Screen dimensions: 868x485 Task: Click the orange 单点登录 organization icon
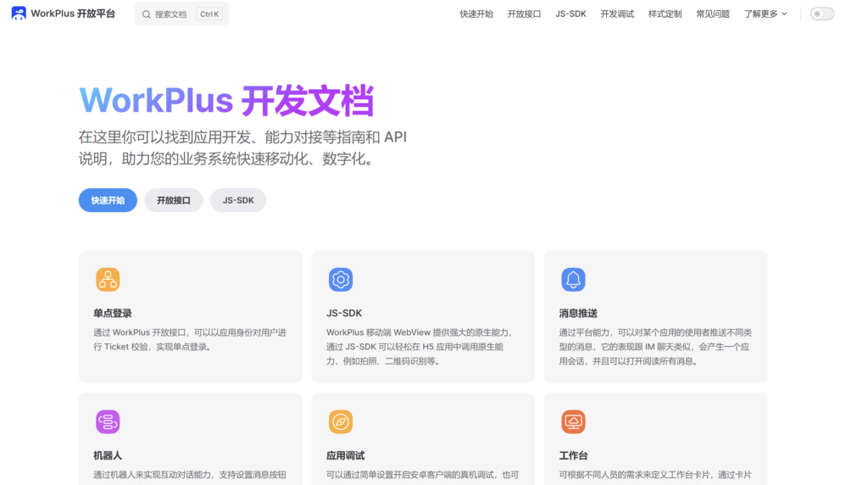108,280
